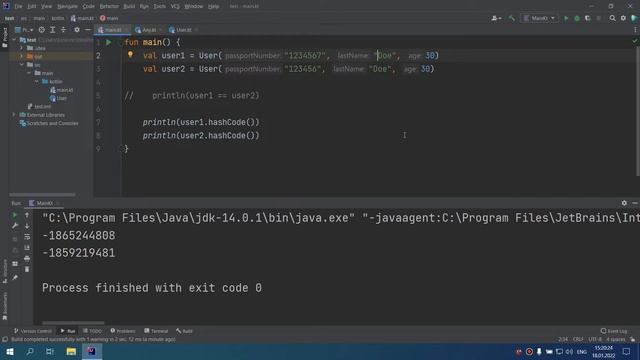Screen dimensions: 640x360
Task: Open Run panel settings gear
Action: [x=624, y=203]
